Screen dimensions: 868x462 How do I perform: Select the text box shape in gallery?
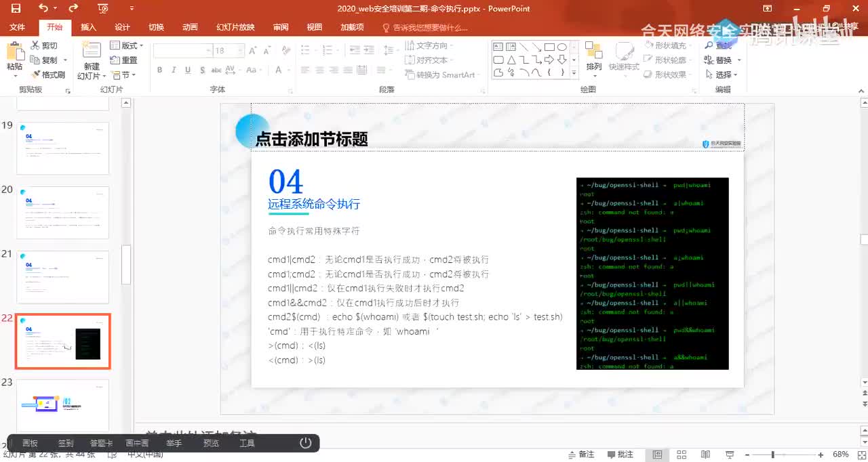pos(498,47)
